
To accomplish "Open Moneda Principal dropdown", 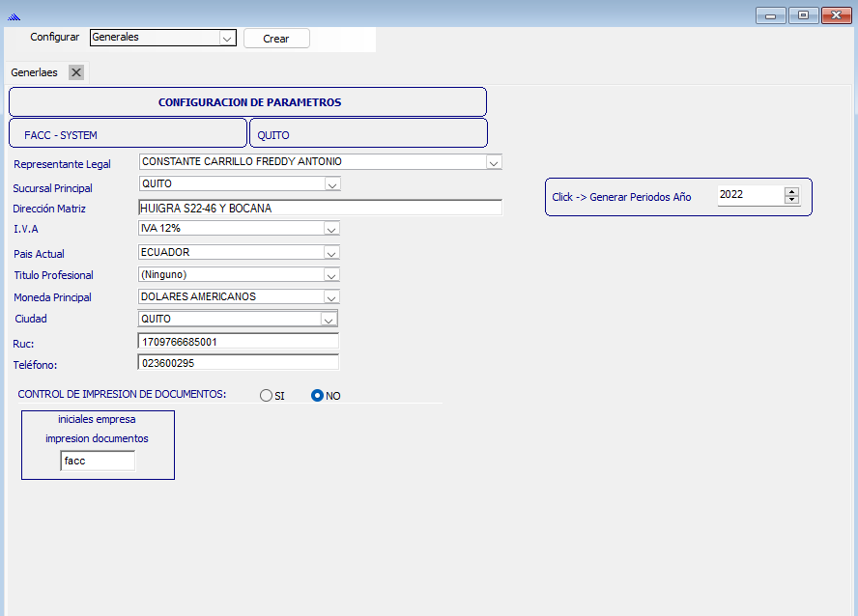I will [331, 297].
